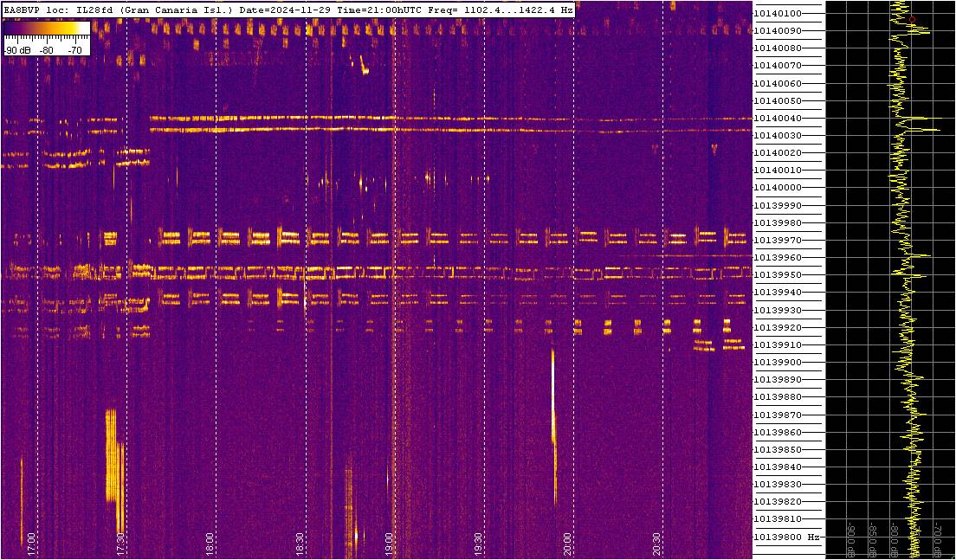Screen dimensions: 956x560
Task: Click frequency label 10139980
Action: tap(778, 223)
